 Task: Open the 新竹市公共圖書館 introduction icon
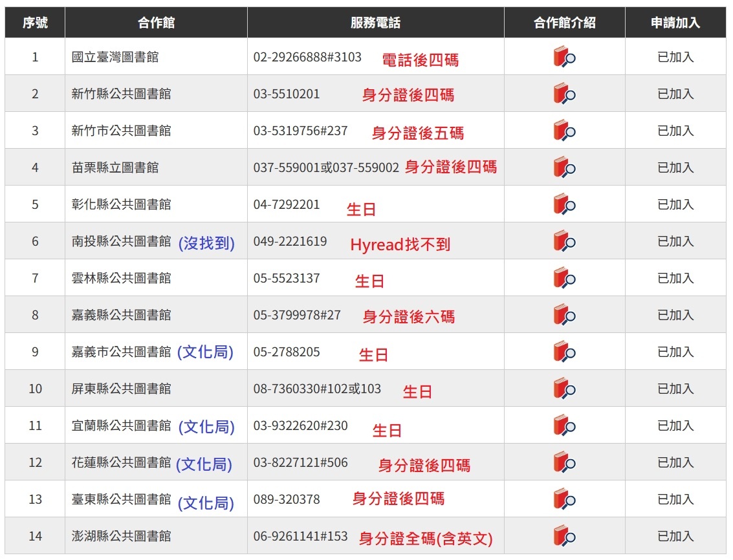[x=564, y=131]
